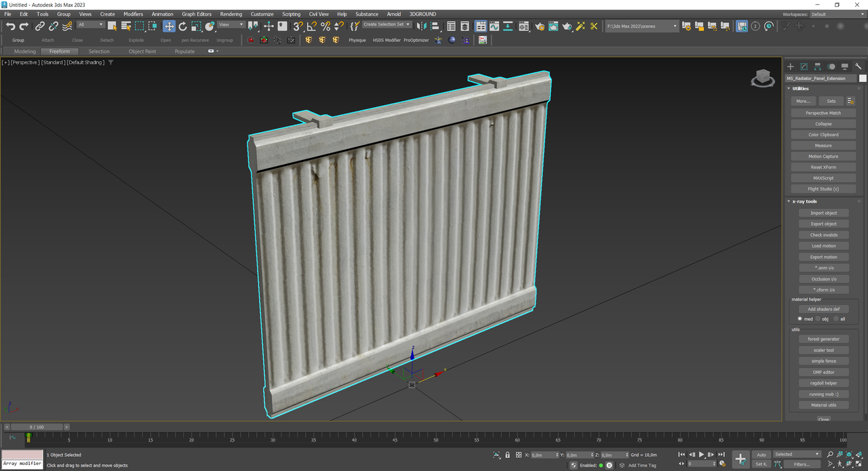Screen dimensions: 868x471
Task: Toggle the Angle Snap icon
Action: click(x=311, y=26)
